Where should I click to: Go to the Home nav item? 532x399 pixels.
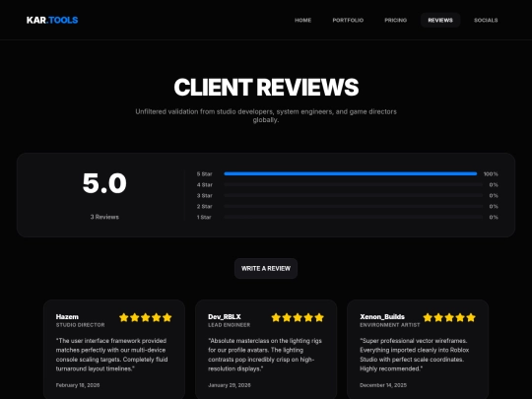pos(303,20)
